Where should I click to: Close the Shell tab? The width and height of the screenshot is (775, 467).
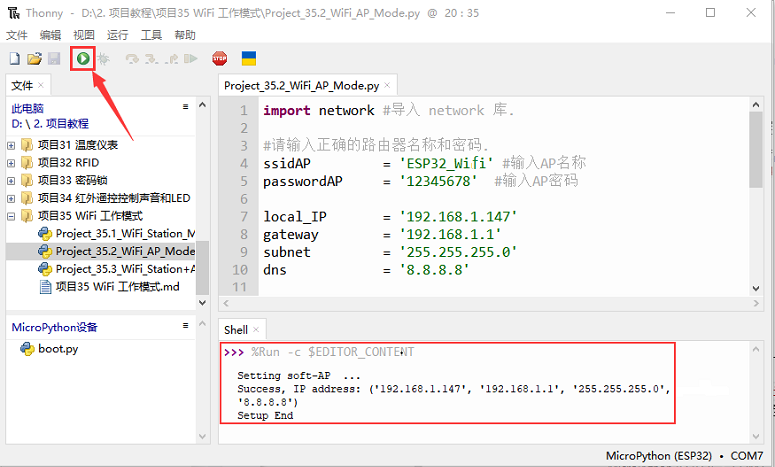coord(256,330)
